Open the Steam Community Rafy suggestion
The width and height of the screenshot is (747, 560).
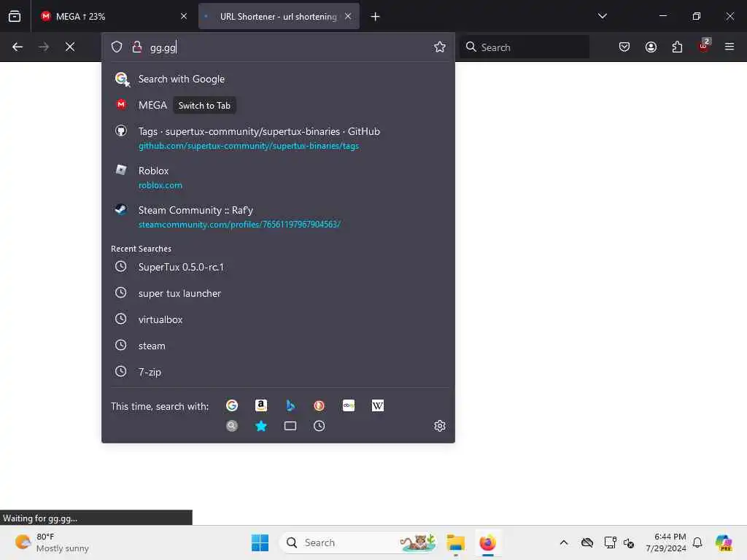click(x=278, y=217)
